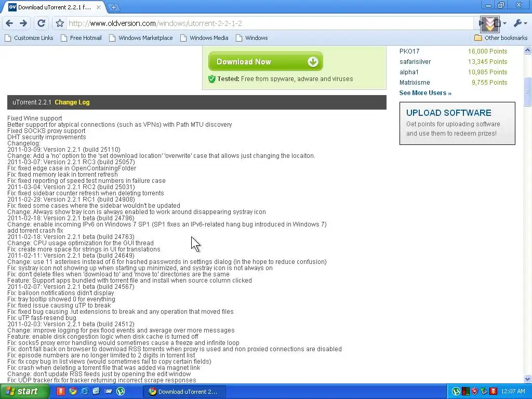Click the yellow Change Log heading
The image size is (532, 399).
[72, 102]
